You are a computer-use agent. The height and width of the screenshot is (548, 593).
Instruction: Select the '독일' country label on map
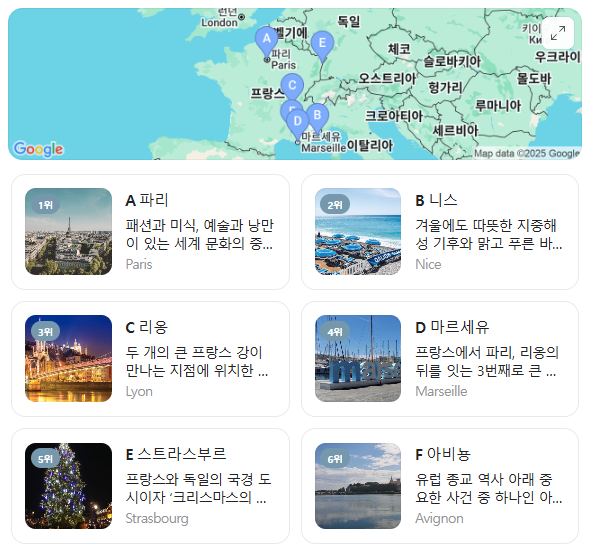[349, 21]
